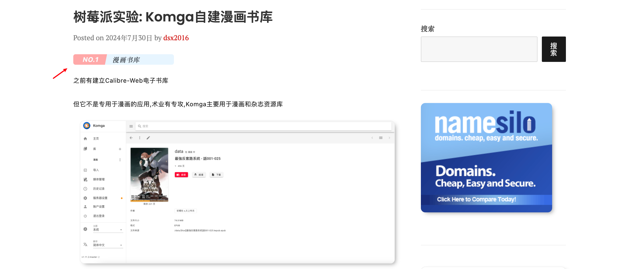Click the hamburger menu icon beside search
The width and height of the screenshot is (644, 269).
[x=131, y=126]
